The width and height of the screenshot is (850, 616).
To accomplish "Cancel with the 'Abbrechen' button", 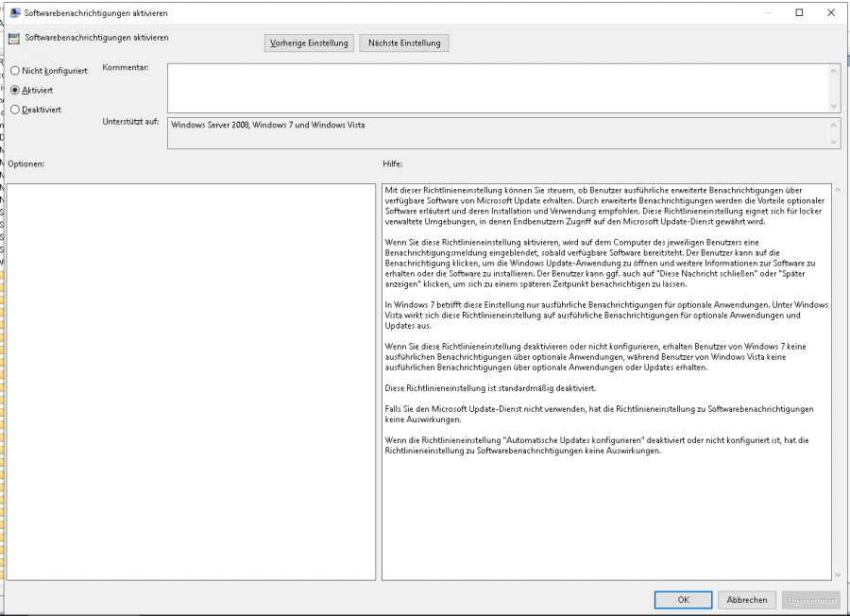I will point(747,600).
